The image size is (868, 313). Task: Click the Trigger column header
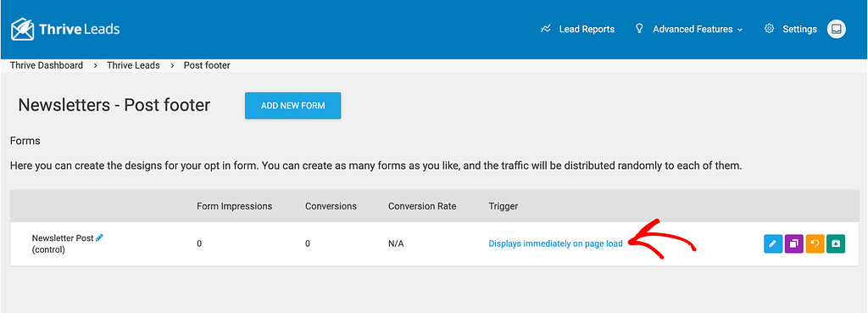pyautogui.click(x=504, y=206)
